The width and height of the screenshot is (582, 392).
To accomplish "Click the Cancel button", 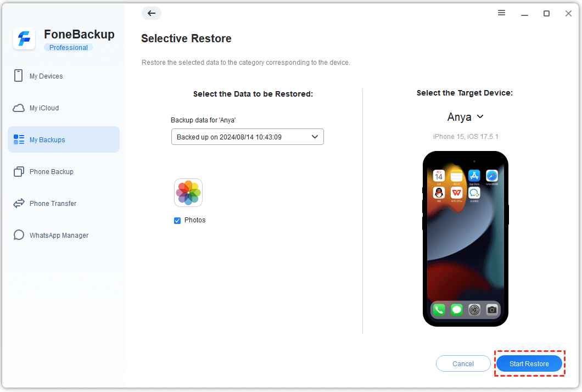I will tap(463, 364).
